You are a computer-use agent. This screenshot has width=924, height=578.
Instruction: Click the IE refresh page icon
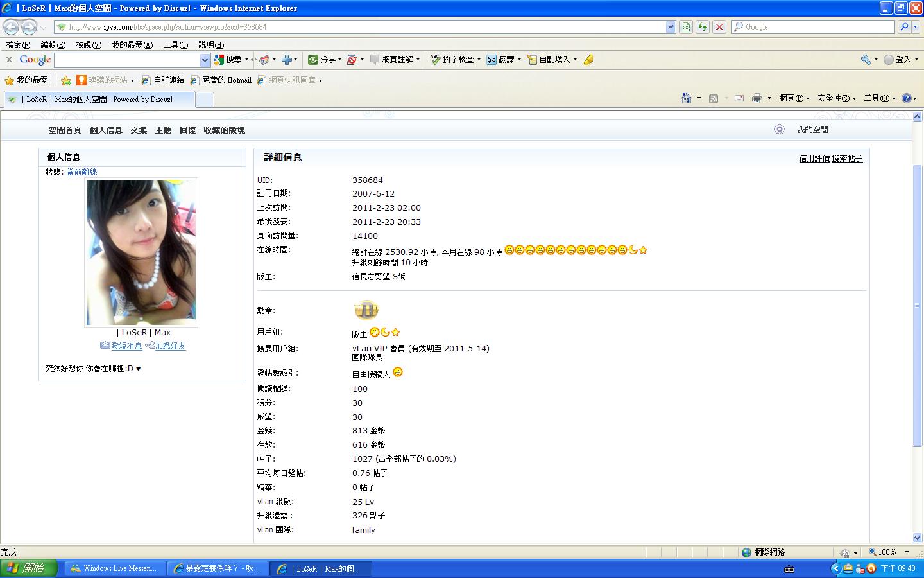(x=703, y=27)
